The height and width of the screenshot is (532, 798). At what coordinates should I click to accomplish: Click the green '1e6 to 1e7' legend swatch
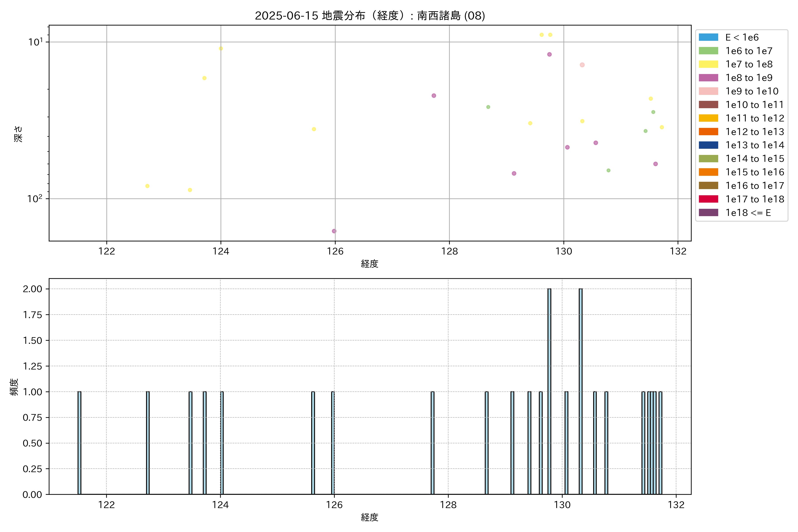coord(708,51)
